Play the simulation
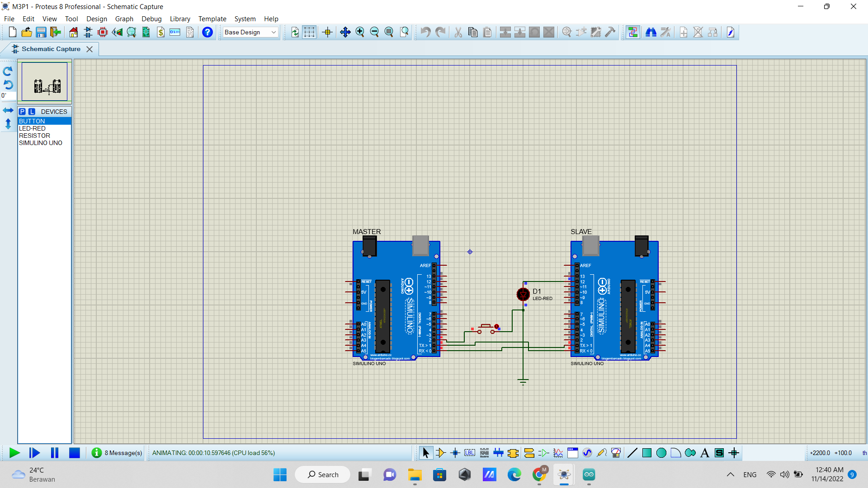 pyautogui.click(x=14, y=453)
